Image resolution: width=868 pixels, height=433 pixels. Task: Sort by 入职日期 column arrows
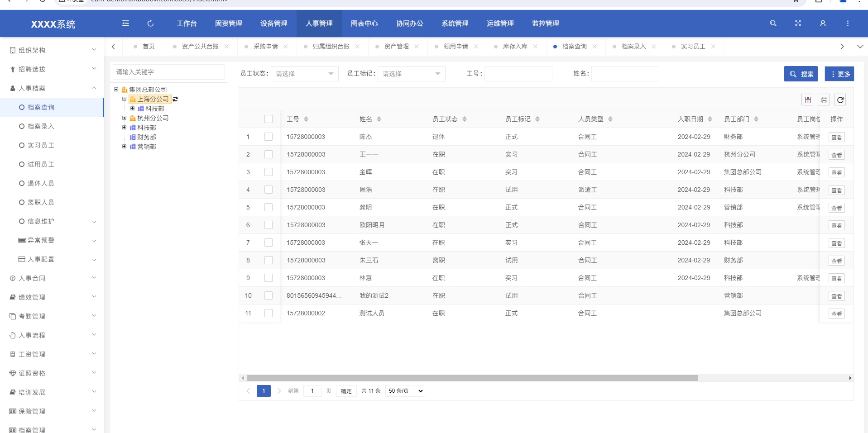click(710, 119)
